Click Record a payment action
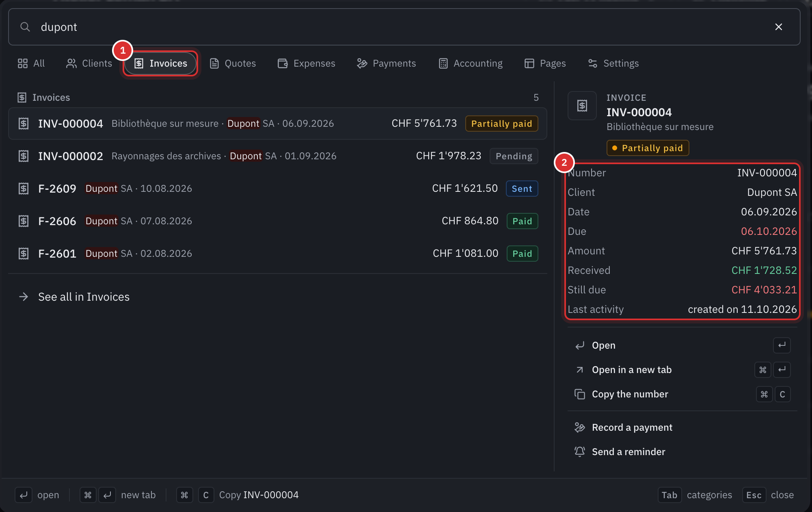This screenshot has height=512, width=812. pyautogui.click(x=682, y=427)
